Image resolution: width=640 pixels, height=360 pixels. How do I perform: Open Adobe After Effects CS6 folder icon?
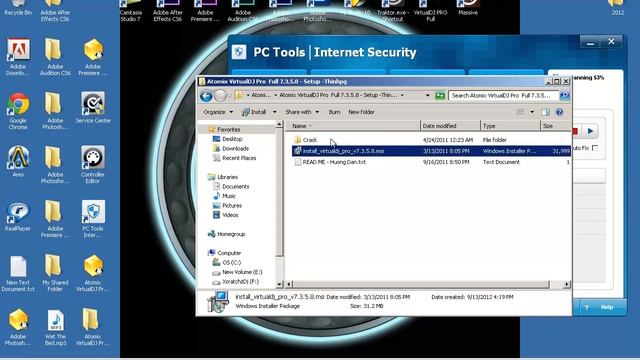55,11
